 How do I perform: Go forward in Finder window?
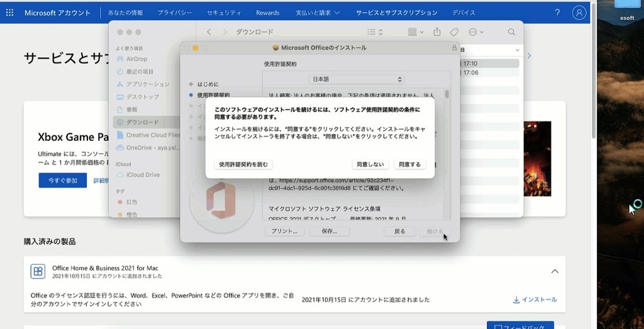coord(225,32)
